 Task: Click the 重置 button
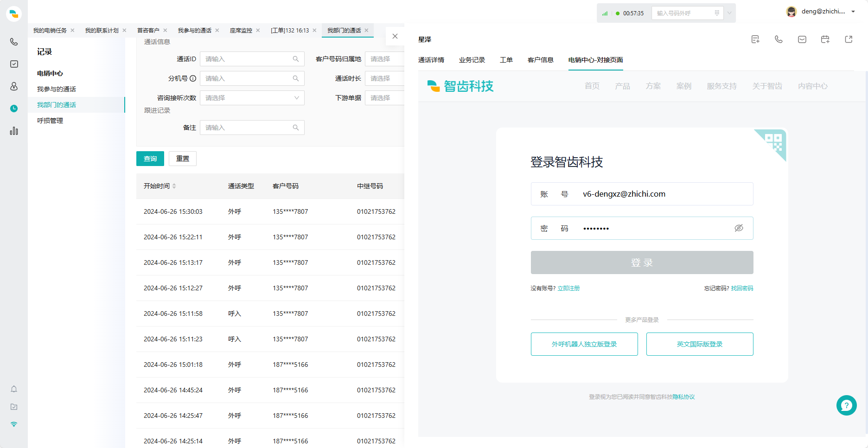(x=183, y=159)
